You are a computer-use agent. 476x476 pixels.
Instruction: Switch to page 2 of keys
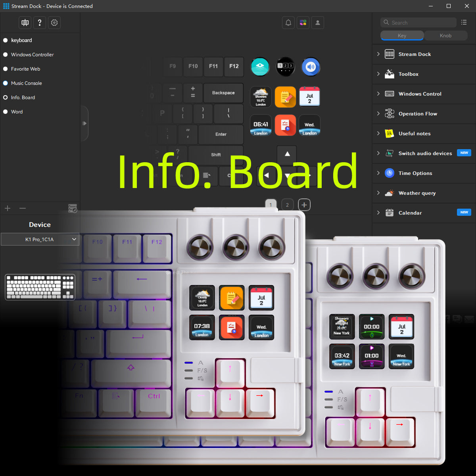287,205
